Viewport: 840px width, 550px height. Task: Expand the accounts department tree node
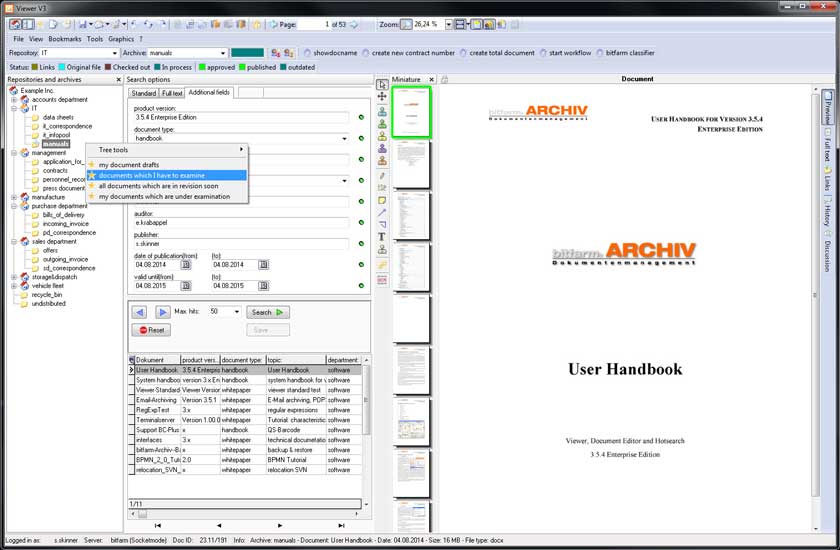click(14, 100)
